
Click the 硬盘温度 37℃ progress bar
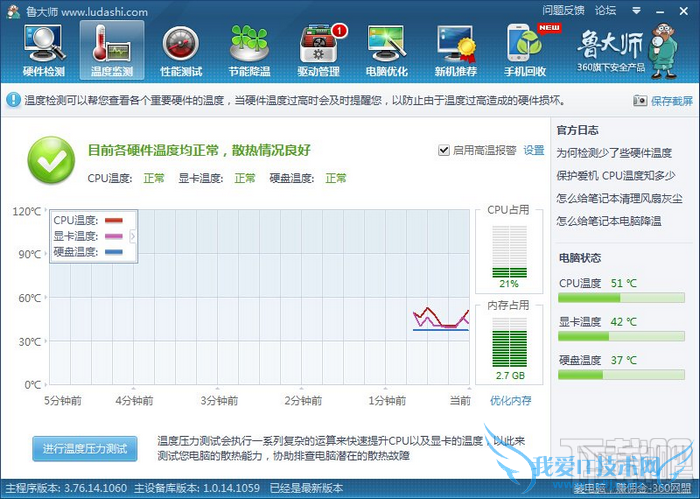coord(621,374)
